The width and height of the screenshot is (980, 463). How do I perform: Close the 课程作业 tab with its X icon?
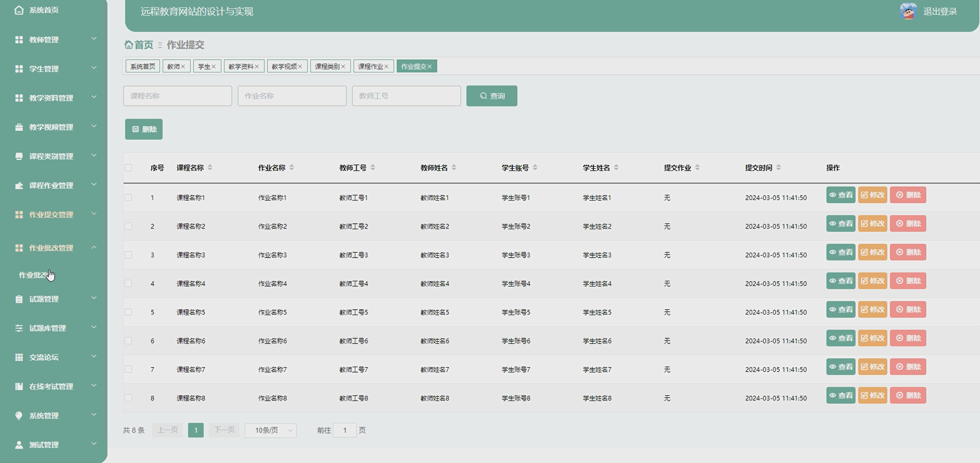[386, 66]
